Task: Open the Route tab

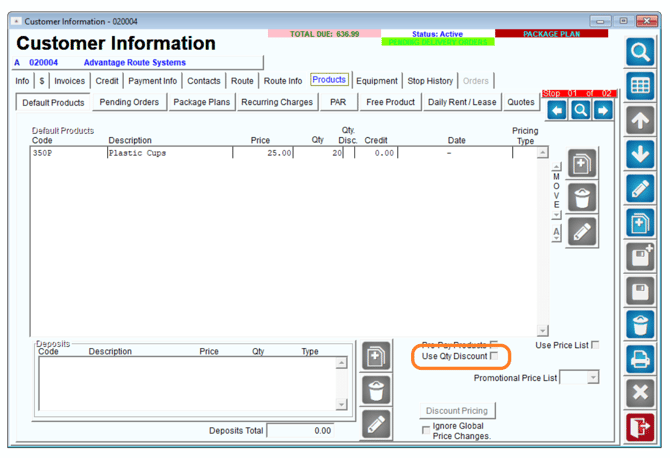Action: pos(242,81)
